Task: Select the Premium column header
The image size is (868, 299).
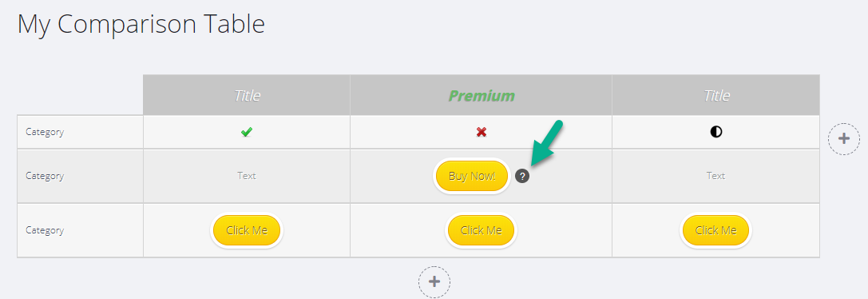Action: pyautogui.click(x=481, y=95)
